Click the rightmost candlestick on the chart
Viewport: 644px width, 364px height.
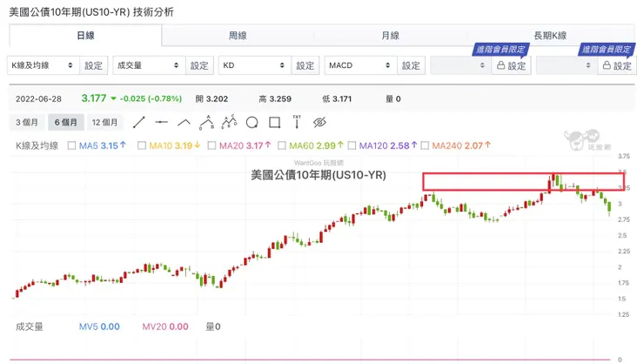pyautogui.click(x=609, y=206)
